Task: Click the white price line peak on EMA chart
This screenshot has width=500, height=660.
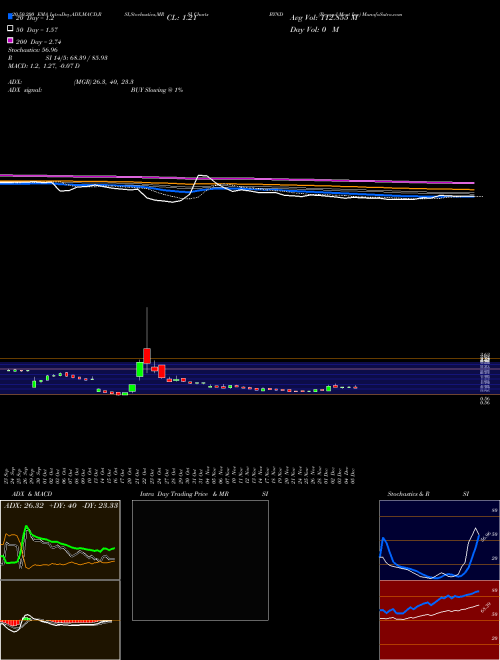Action: coord(203,176)
